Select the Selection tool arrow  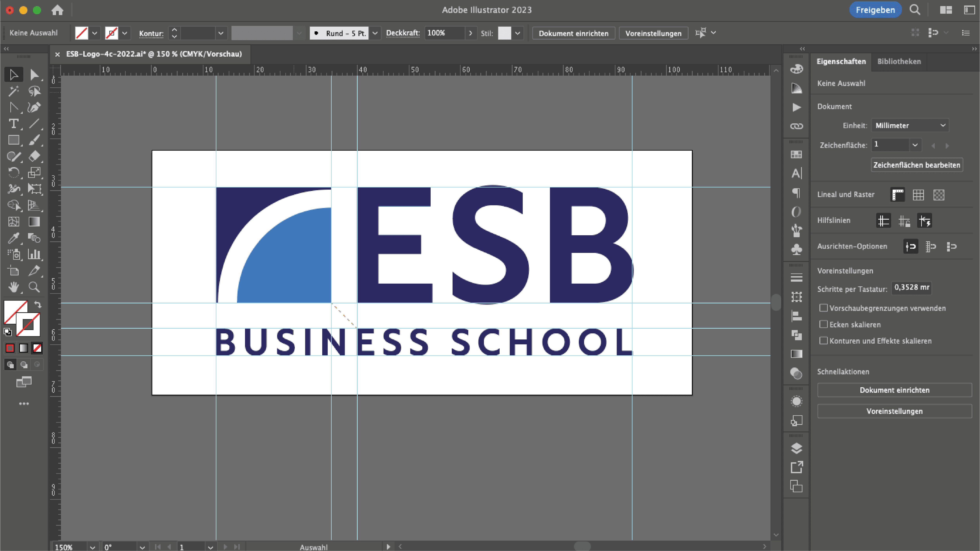pyautogui.click(x=14, y=75)
